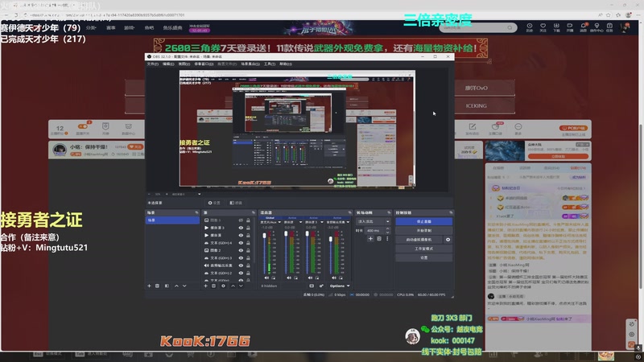Open the mixer Options dropdown
Screen dimensions: 644x362
coord(340,286)
